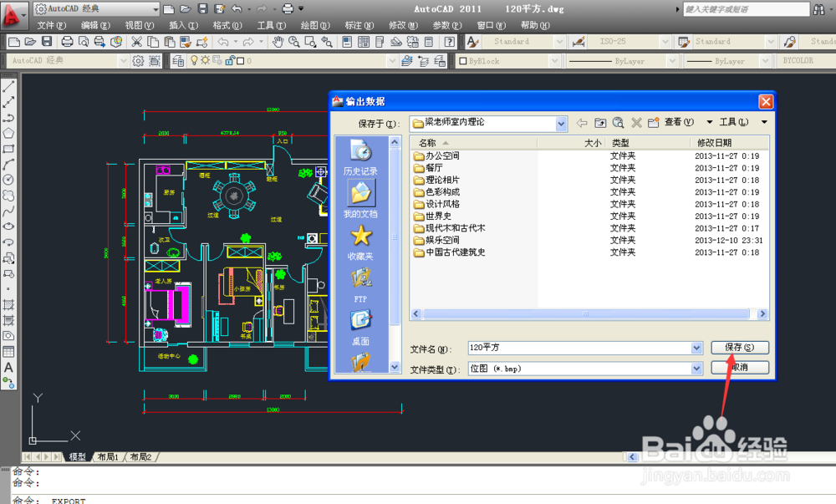Open the Edit menu
836x504 pixels.
pyautogui.click(x=95, y=25)
